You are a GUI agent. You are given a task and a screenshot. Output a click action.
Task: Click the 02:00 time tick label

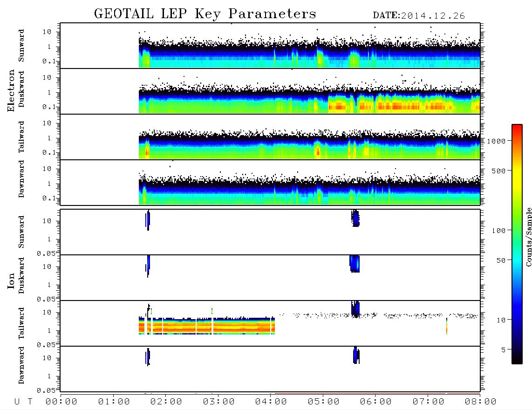tap(166, 402)
